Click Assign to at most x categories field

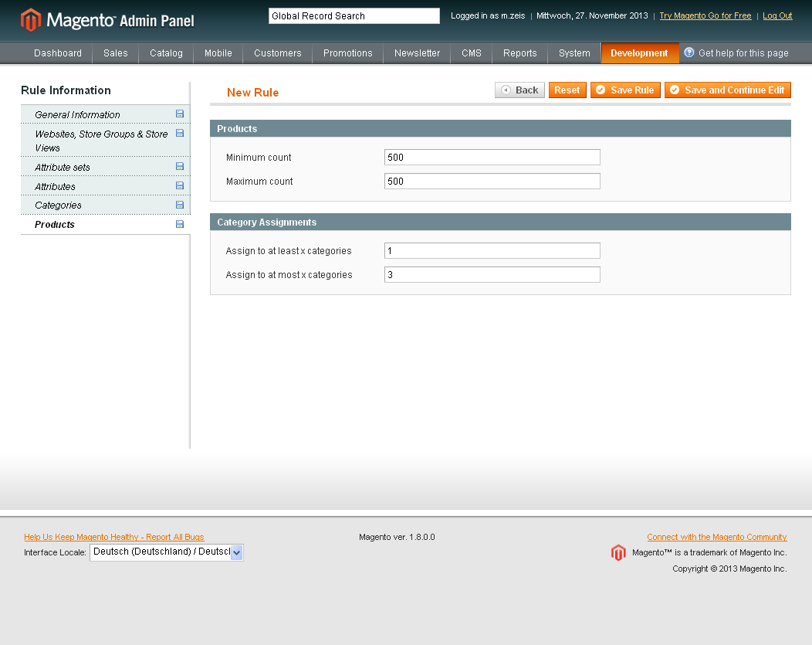coord(492,275)
